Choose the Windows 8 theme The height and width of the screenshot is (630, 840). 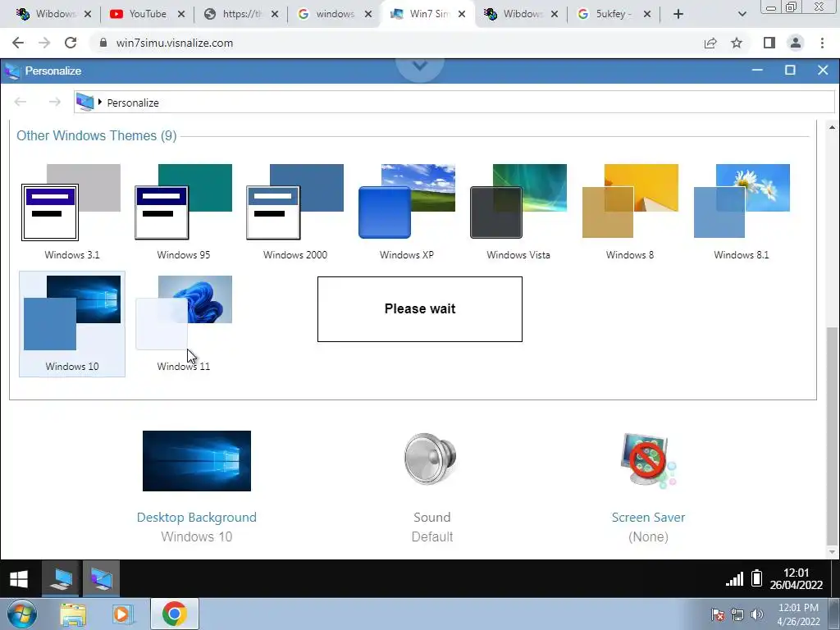pyautogui.click(x=630, y=212)
